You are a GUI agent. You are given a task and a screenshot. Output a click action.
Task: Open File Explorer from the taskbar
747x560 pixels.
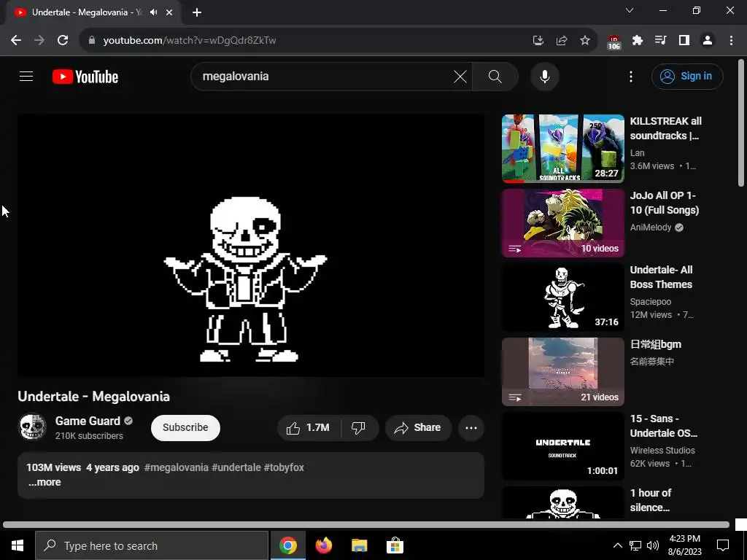pos(359,545)
